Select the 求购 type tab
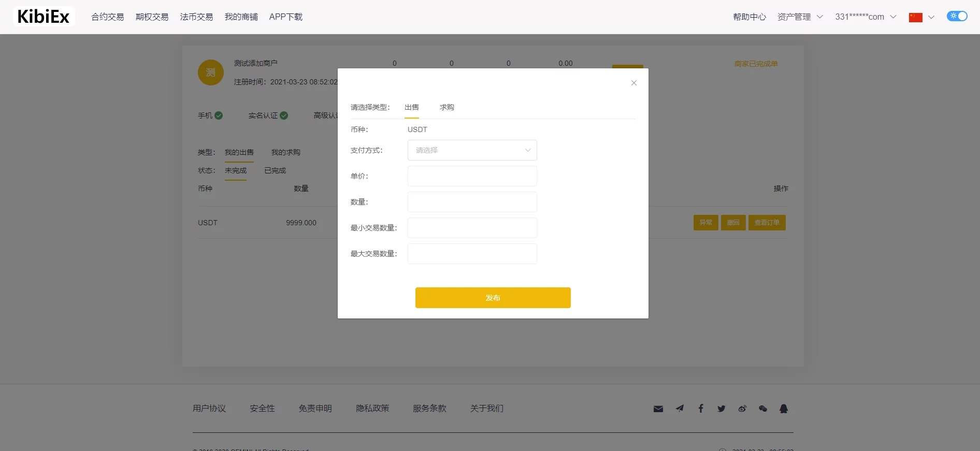Viewport: 980px width, 451px height. pos(447,107)
